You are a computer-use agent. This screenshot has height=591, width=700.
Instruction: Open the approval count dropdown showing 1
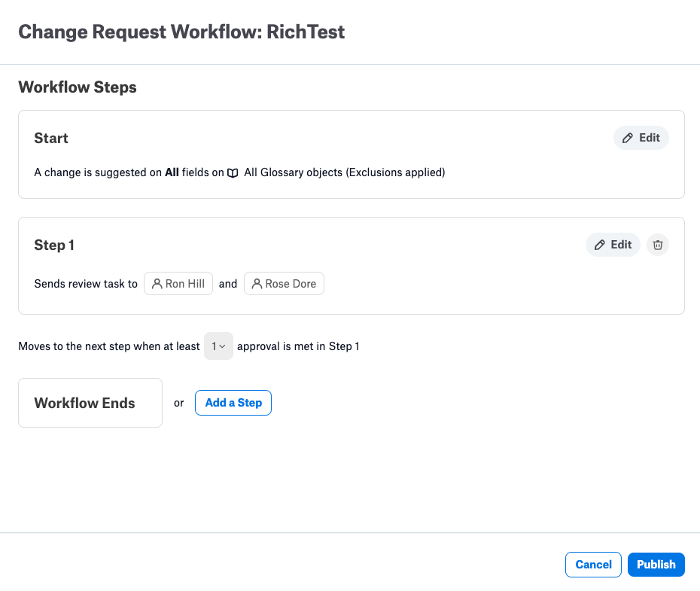click(x=218, y=346)
